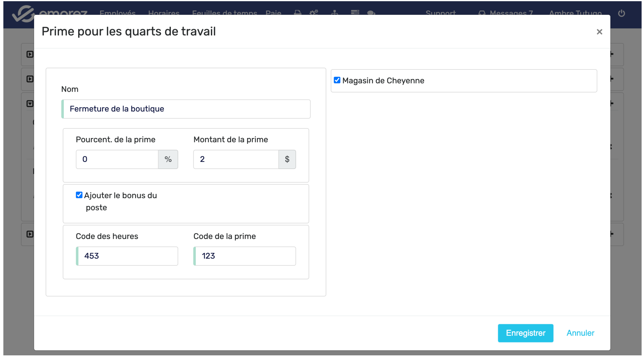644x358 pixels.
Task: Toggle Ajouter le bonus du poste checkbox
Action: tap(79, 195)
